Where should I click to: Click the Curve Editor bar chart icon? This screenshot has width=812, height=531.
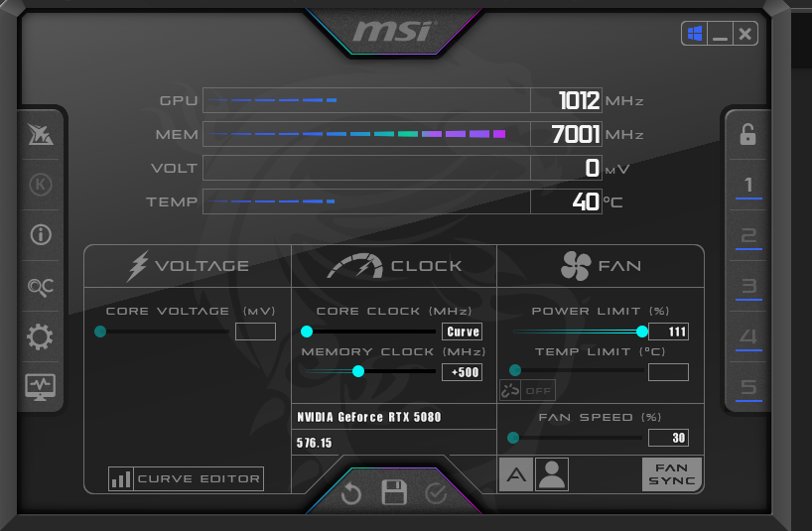click(121, 478)
